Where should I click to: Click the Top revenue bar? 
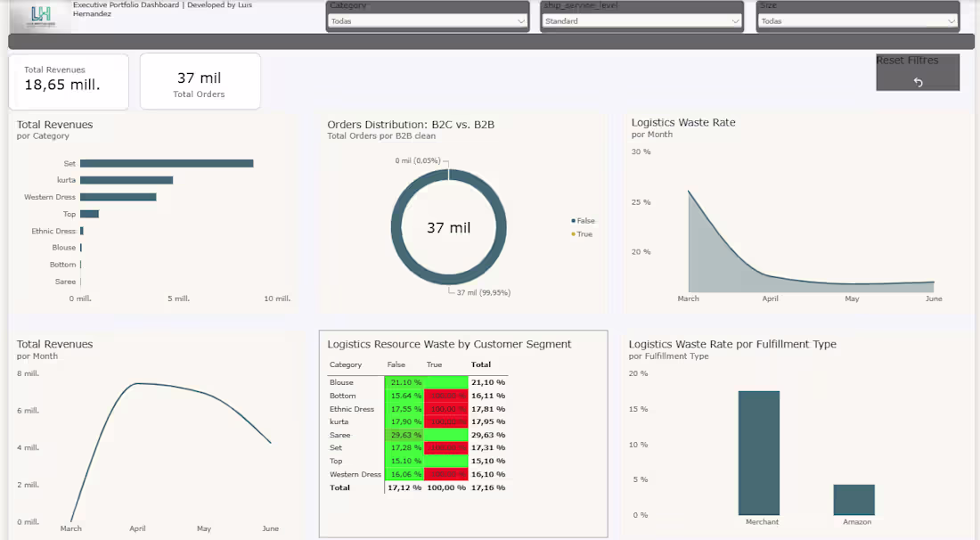89,214
